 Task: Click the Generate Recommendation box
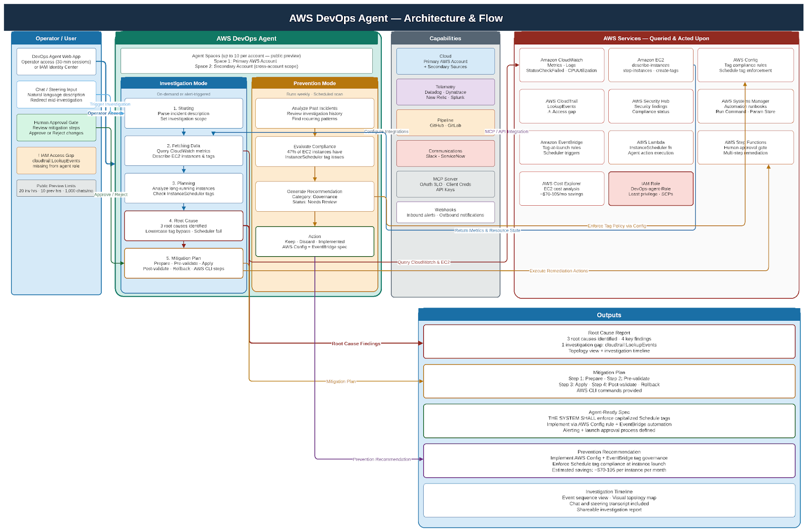[x=314, y=196]
